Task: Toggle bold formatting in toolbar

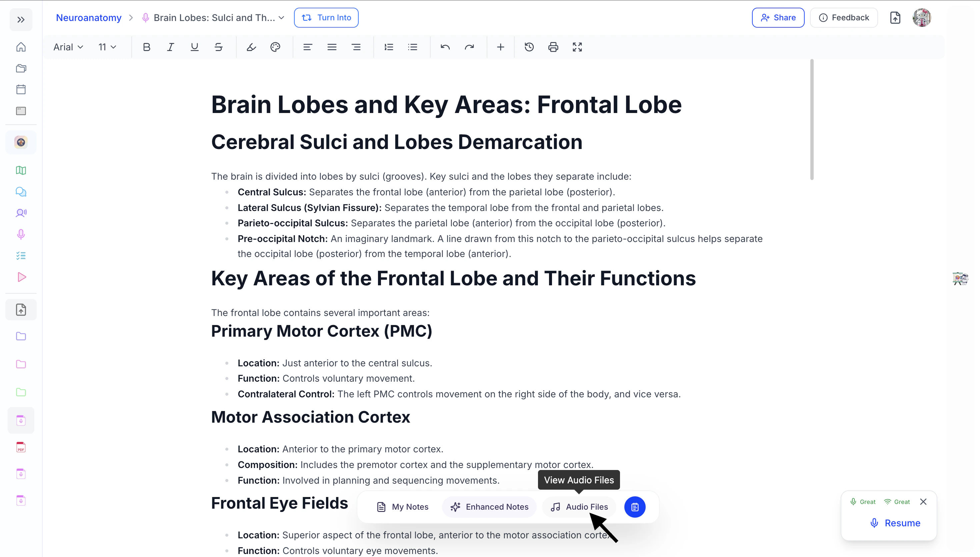Action: [x=147, y=47]
